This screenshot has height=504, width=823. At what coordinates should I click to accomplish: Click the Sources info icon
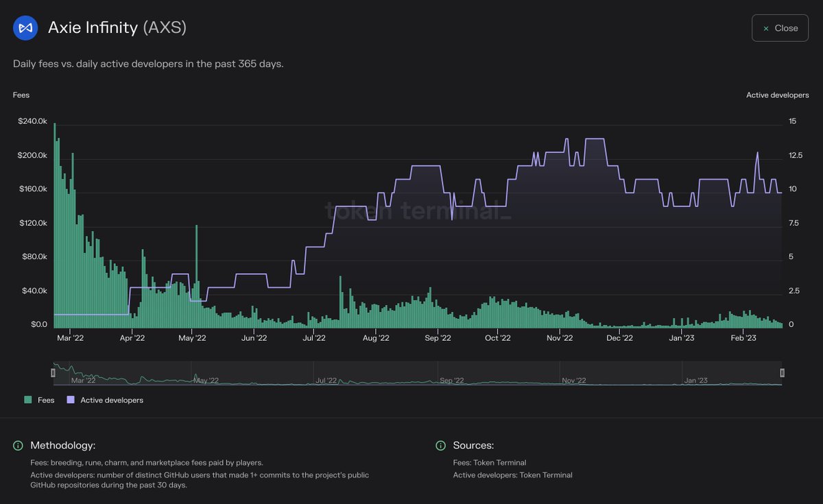[440, 446]
